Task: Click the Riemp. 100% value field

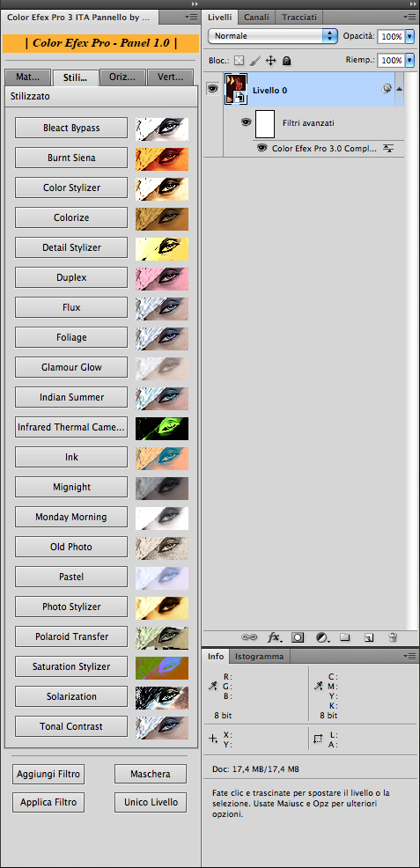Action: pos(391,60)
